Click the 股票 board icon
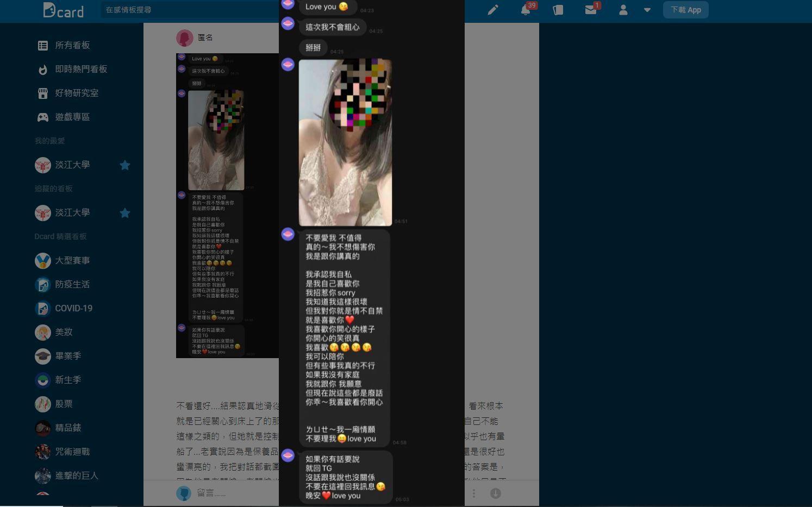This screenshot has width=812, height=507. 43,404
